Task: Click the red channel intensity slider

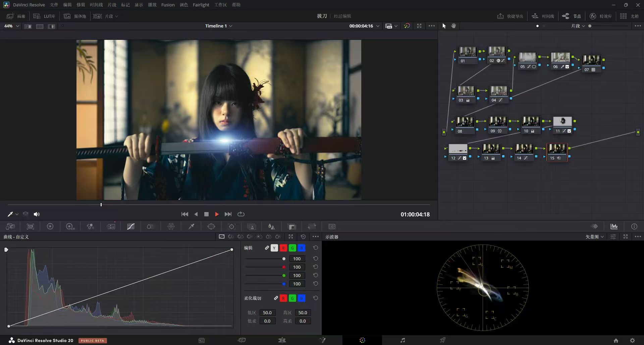Action: tap(265, 267)
